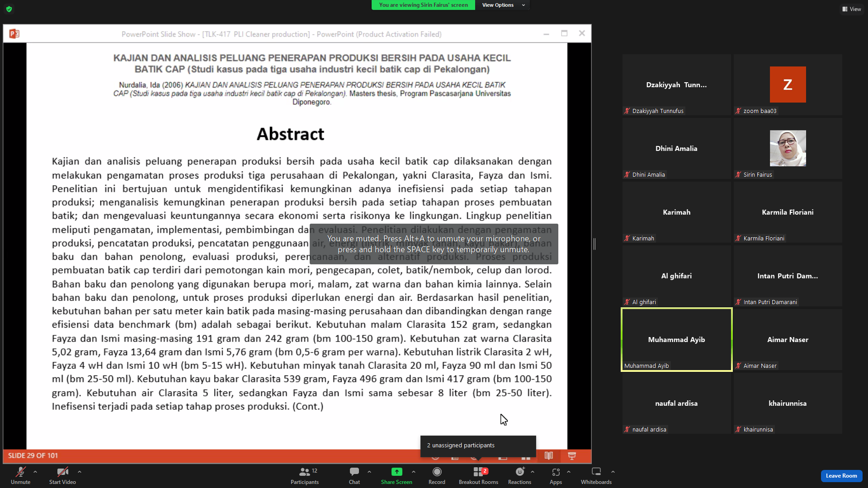
Task: Open Whiteboards
Action: (596, 475)
